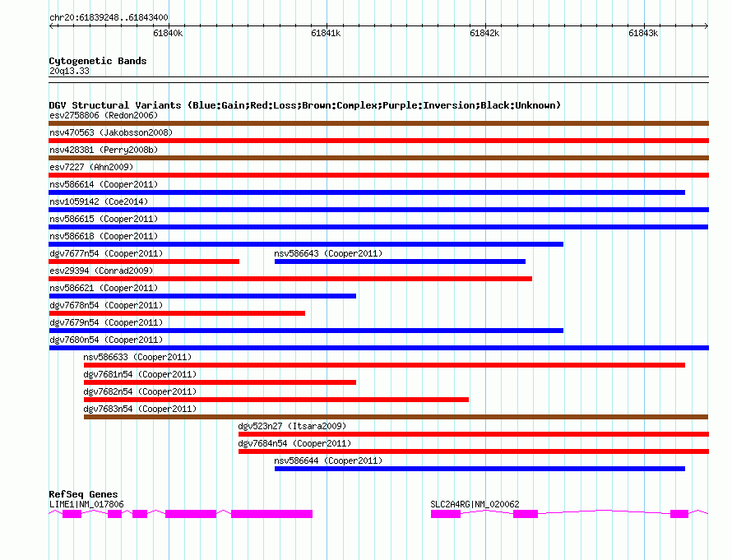
Task: Select the blue dgv7679n54 gain bar
Action: click(x=306, y=331)
